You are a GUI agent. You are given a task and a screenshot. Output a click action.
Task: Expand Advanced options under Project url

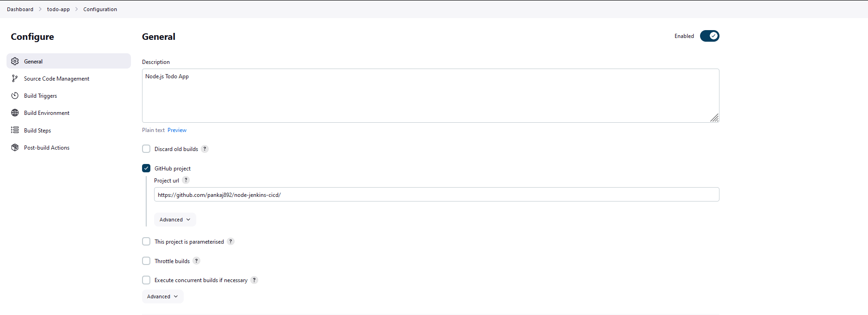(x=174, y=219)
